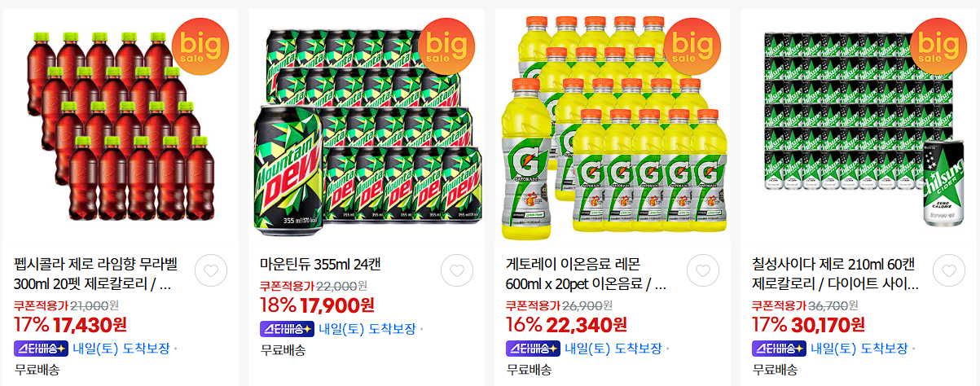Image resolution: width=980 pixels, height=386 pixels.
Task: Click big sale badge on Mountain Dew product
Action: click(446, 46)
